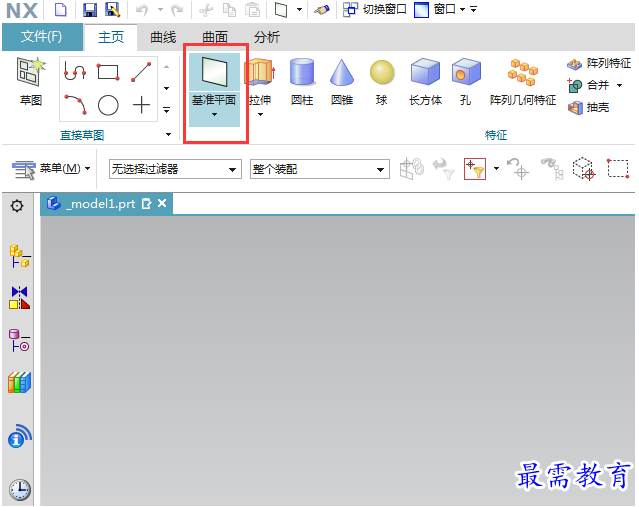Click the Undo arrow icon
This screenshot has height=507, width=639.
tap(142, 10)
